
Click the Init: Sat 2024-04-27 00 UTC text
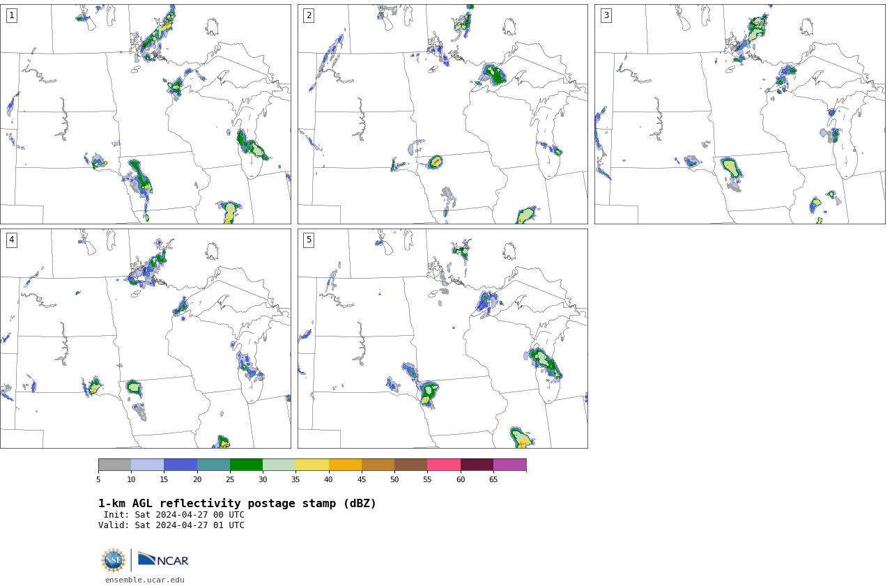pyautogui.click(x=174, y=515)
